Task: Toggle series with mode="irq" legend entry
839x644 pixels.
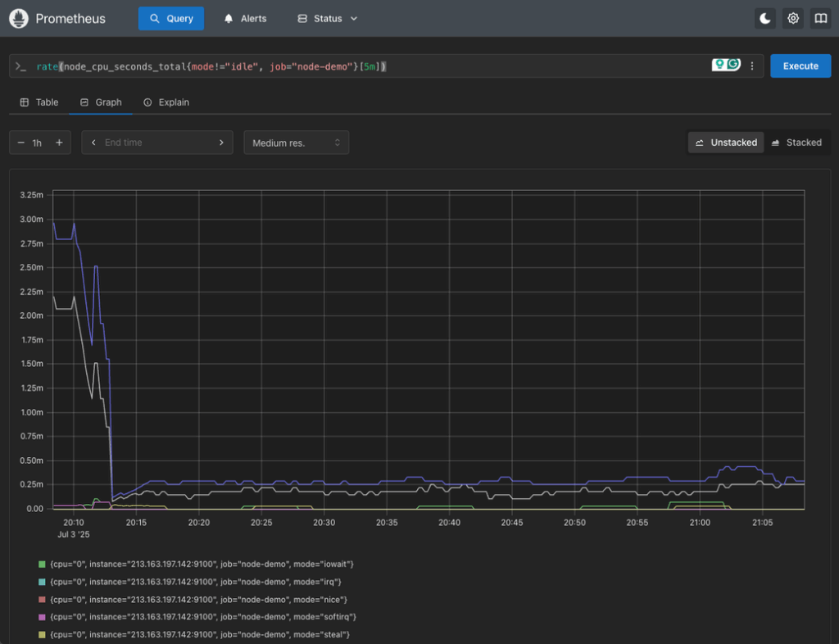Action: click(x=190, y=582)
